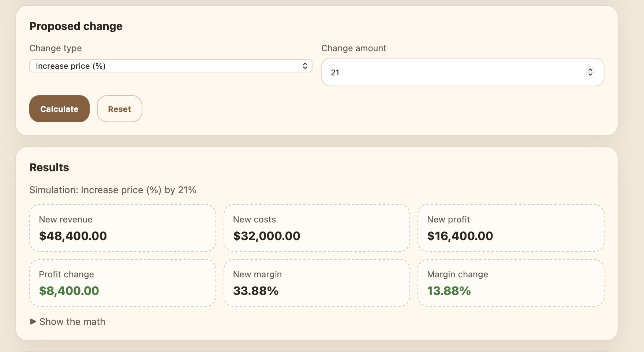Click the Results section heading
This screenshot has height=352, width=644.
[x=49, y=167]
